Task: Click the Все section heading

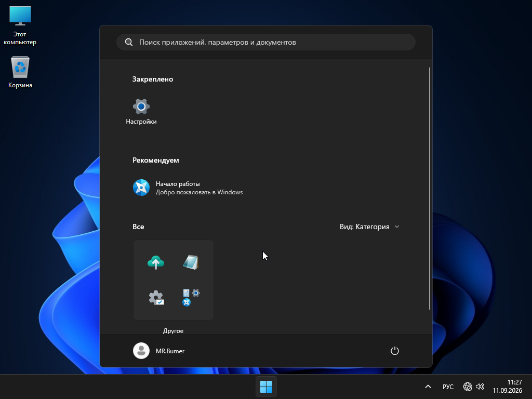Action: click(138, 227)
